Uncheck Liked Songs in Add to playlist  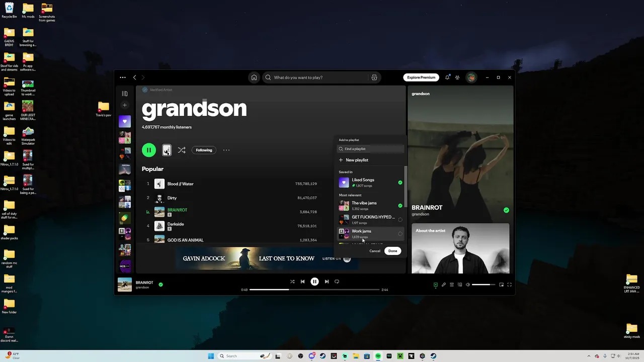click(400, 183)
